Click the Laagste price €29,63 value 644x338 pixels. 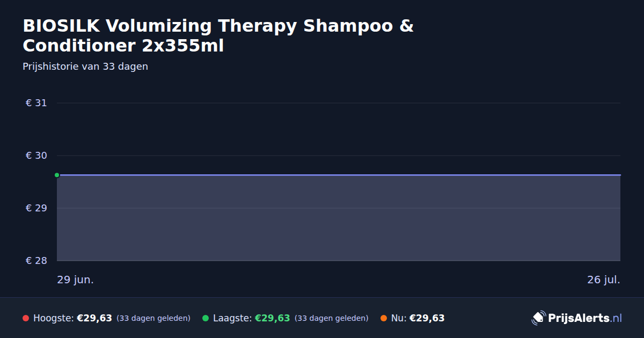tap(273, 318)
